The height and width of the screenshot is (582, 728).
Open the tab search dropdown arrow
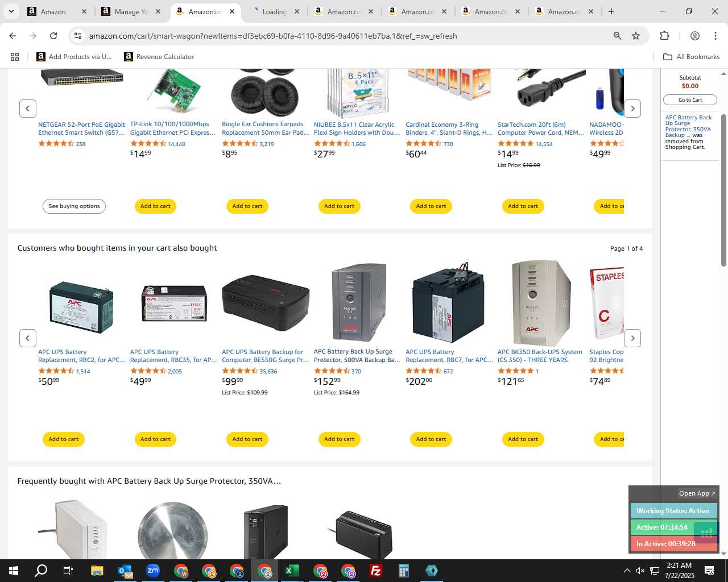click(x=11, y=11)
